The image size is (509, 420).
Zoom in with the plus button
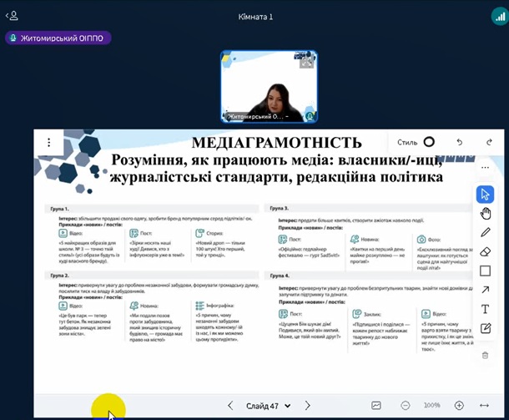458,406
